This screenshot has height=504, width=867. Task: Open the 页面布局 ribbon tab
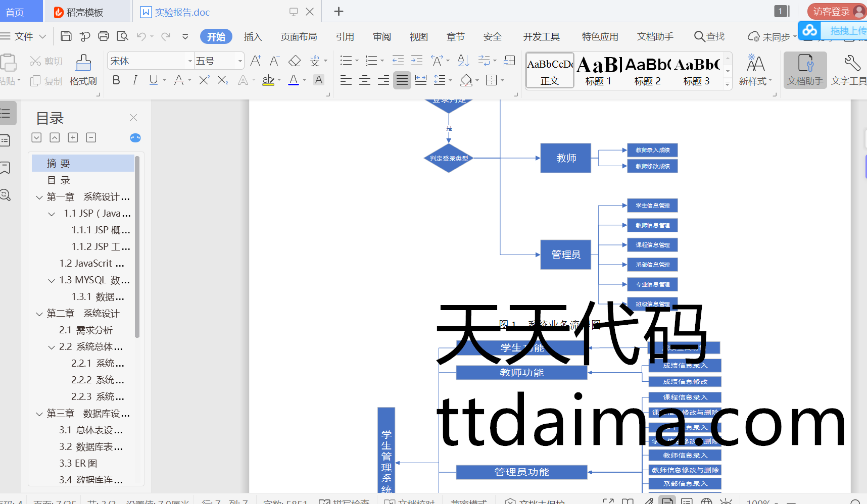(299, 37)
